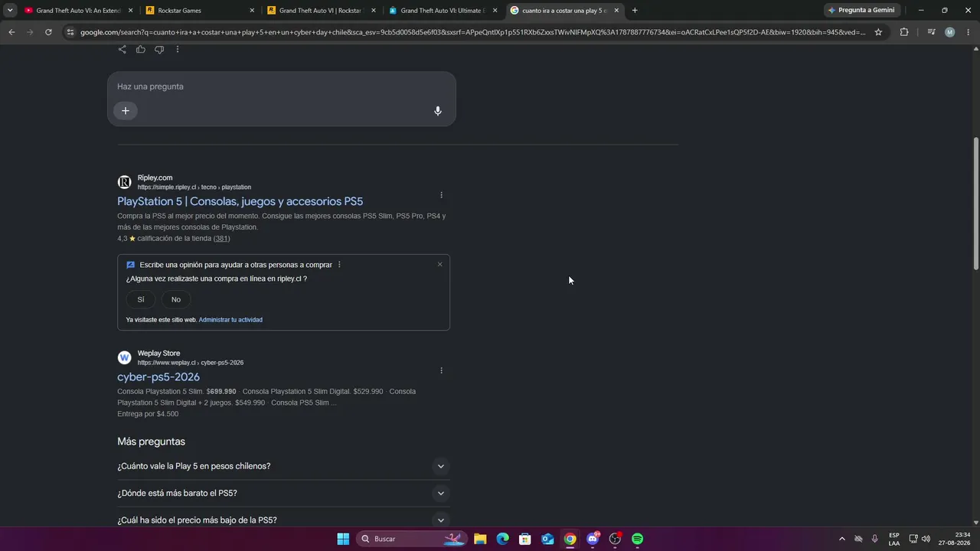Viewport: 980px width, 551px height.
Task: Open Microsoft Store from the taskbar
Action: [525, 539]
